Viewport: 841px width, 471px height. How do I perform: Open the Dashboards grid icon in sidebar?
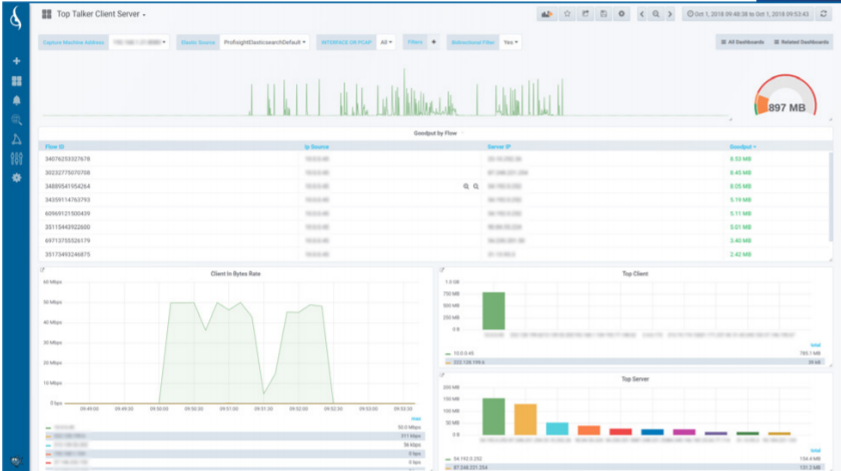(x=17, y=81)
